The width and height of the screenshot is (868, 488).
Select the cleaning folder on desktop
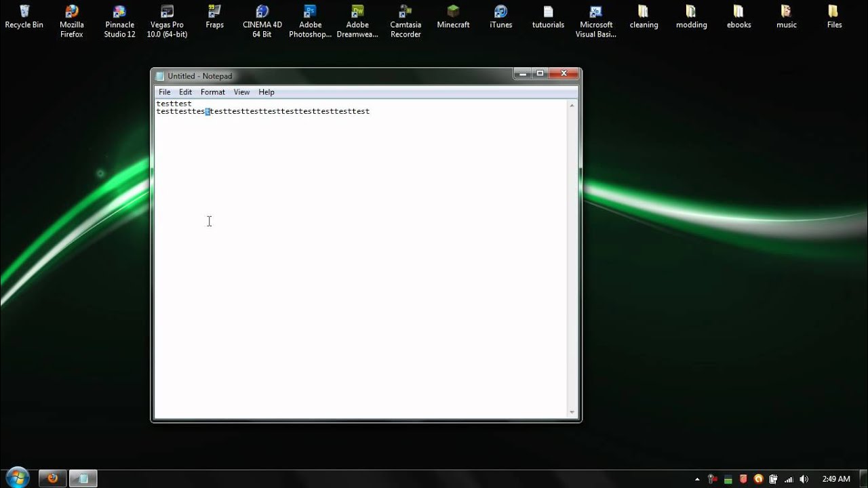tap(644, 18)
